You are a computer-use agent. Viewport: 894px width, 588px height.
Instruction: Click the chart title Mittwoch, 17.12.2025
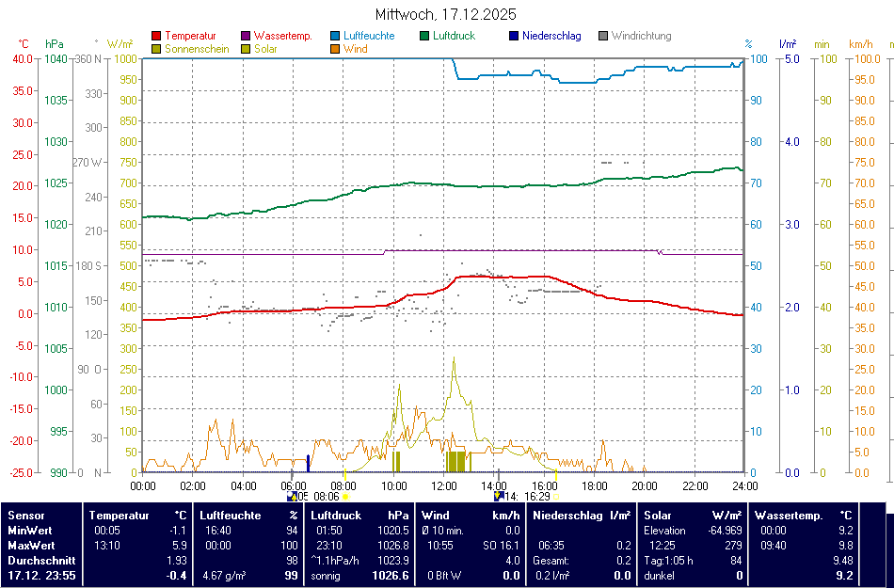(445, 14)
